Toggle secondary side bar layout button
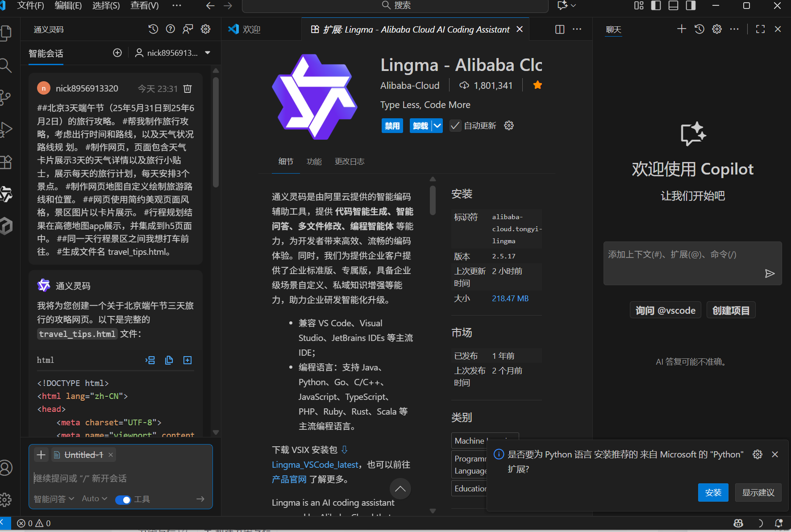This screenshot has height=532, width=791. coord(691,5)
